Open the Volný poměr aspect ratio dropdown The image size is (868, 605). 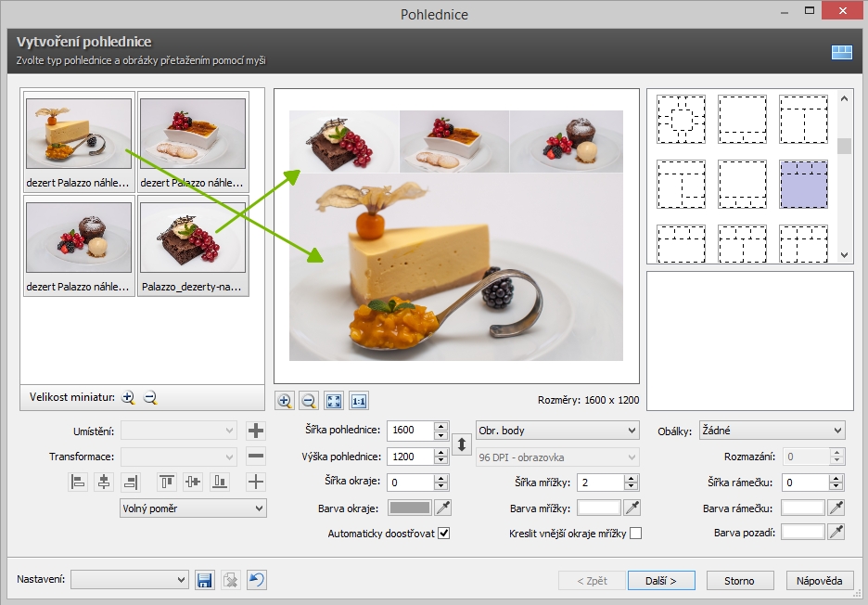tap(193, 508)
